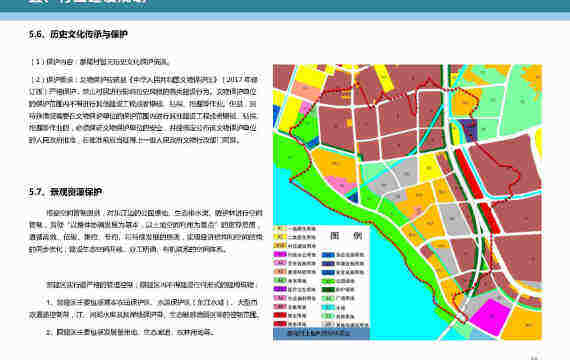Click the numbered item 2 line at bottom

[x=130, y=332]
